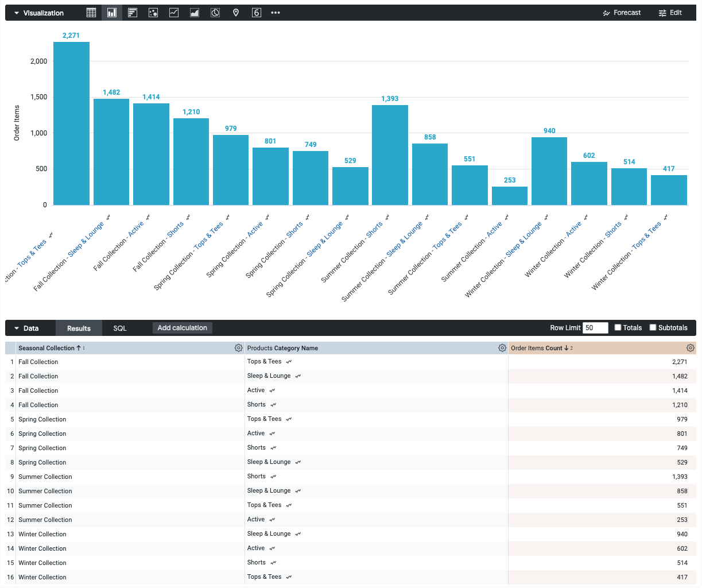Switch to the pie chart visualization

click(x=215, y=12)
